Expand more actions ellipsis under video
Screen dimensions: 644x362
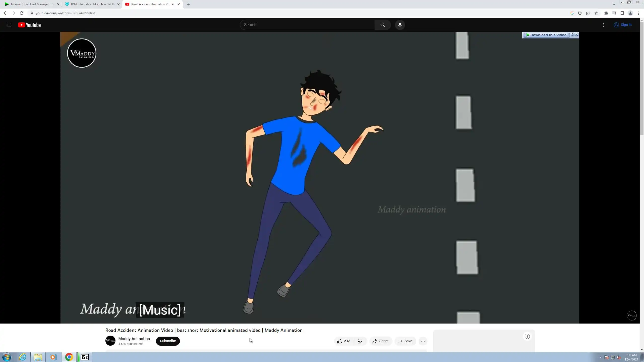pos(423,341)
